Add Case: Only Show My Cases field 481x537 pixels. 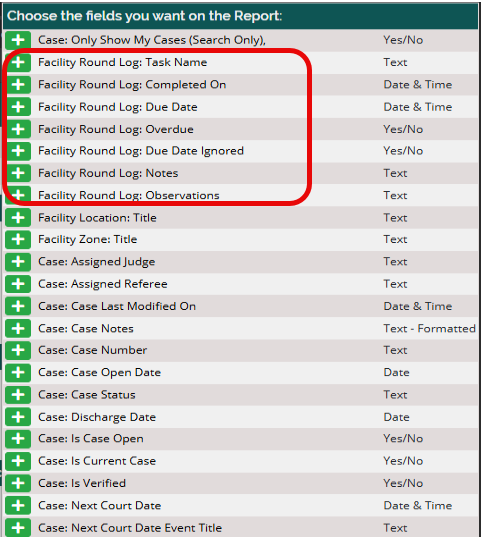click(x=18, y=40)
